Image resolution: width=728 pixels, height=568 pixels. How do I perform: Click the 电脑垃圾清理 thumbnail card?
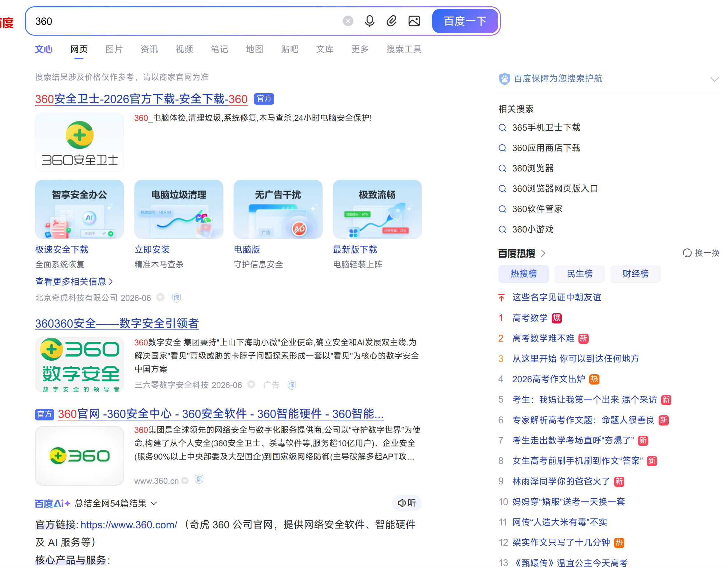tap(179, 209)
